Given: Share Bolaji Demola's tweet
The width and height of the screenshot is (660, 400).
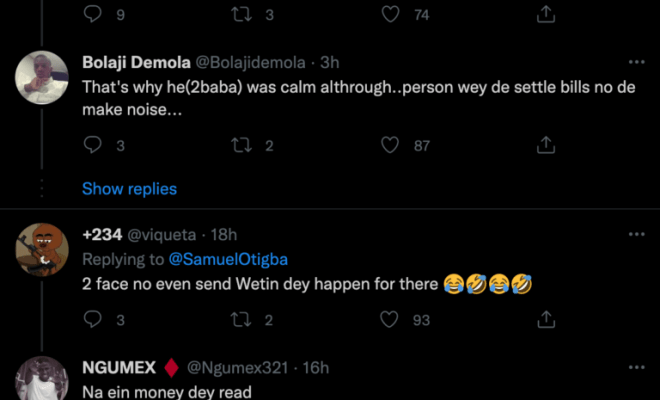Looking at the screenshot, I should (x=546, y=146).
